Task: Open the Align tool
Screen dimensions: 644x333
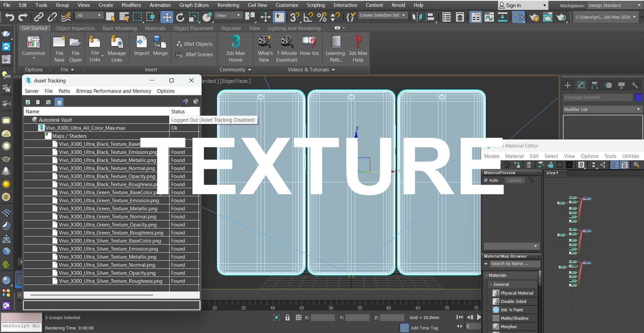Action: (x=431, y=17)
